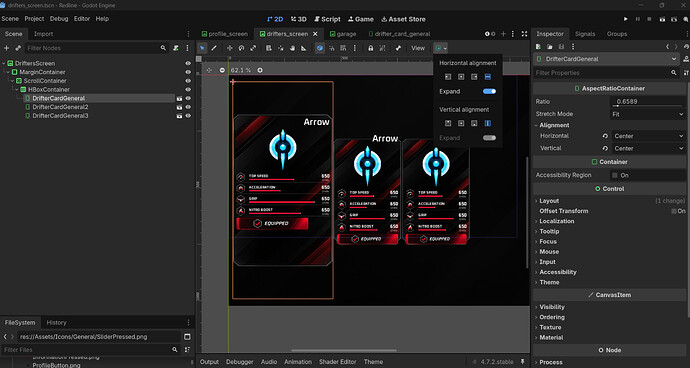Lock the selected node with padlock icon
The height and width of the screenshot is (368, 690).
(371, 48)
